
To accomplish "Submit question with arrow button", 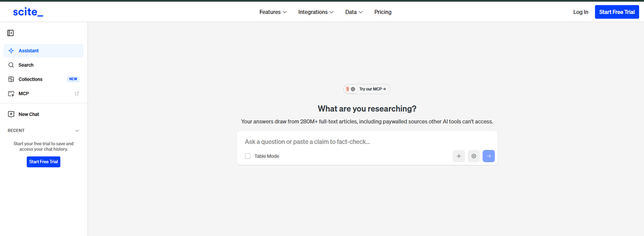I will (x=489, y=156).
